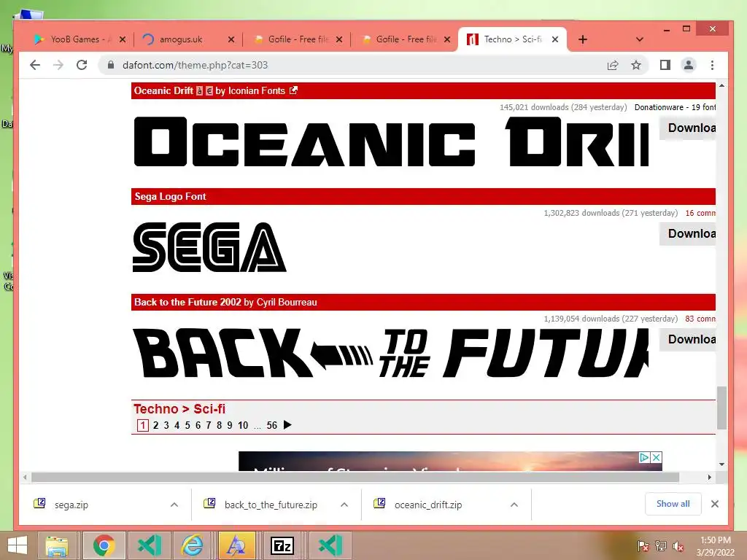Open the Oceanic Drift font link
The width and height of the screenshot is (747, 560).
click(163, 90)
